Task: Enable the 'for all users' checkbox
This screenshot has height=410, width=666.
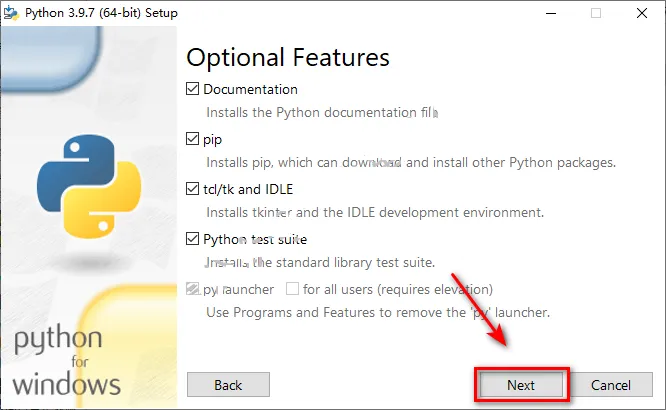Action: pos(292,289)
